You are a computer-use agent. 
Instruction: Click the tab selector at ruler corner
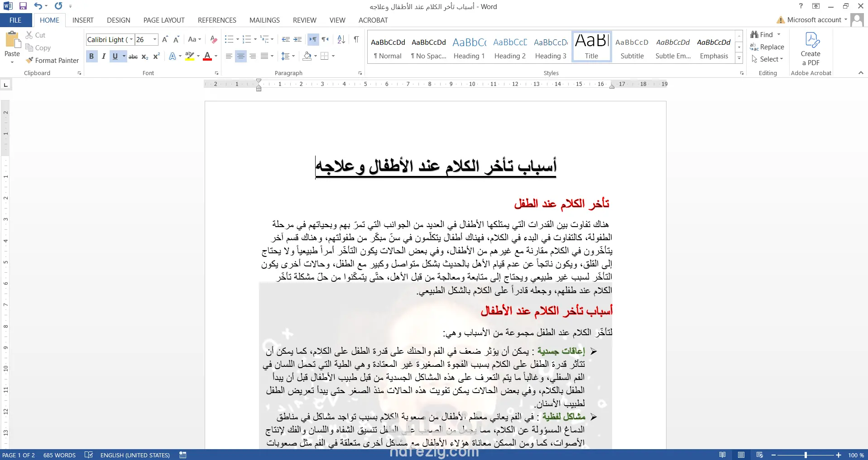pyautogui.click(x=6, y=85)
